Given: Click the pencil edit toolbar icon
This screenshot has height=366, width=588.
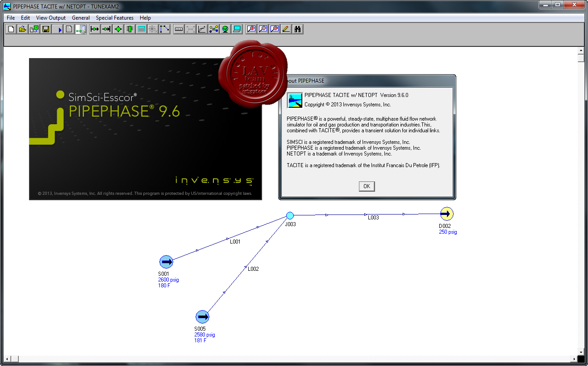Looking at the screenshot, I should tap(286, 29).
